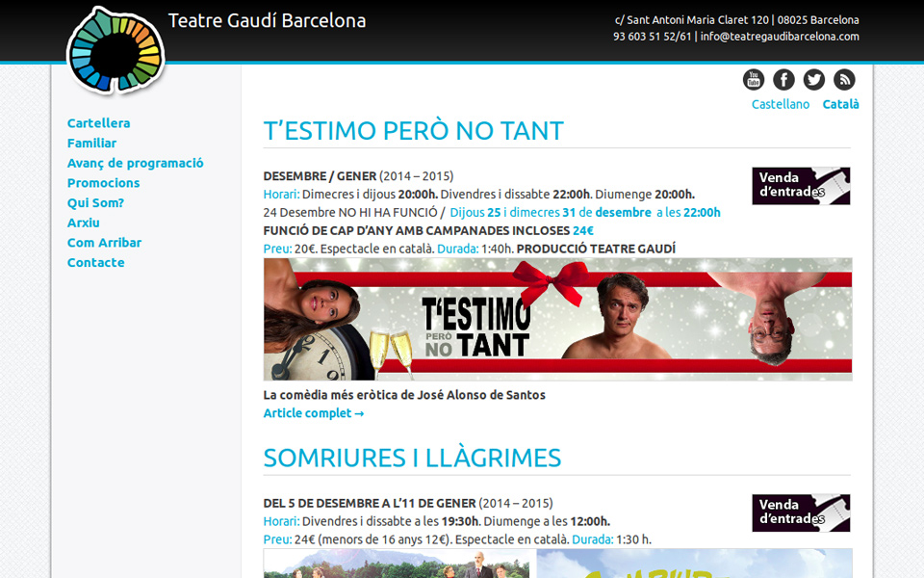
Task: Open the Twitter social icon
Action: pos(814,80)
